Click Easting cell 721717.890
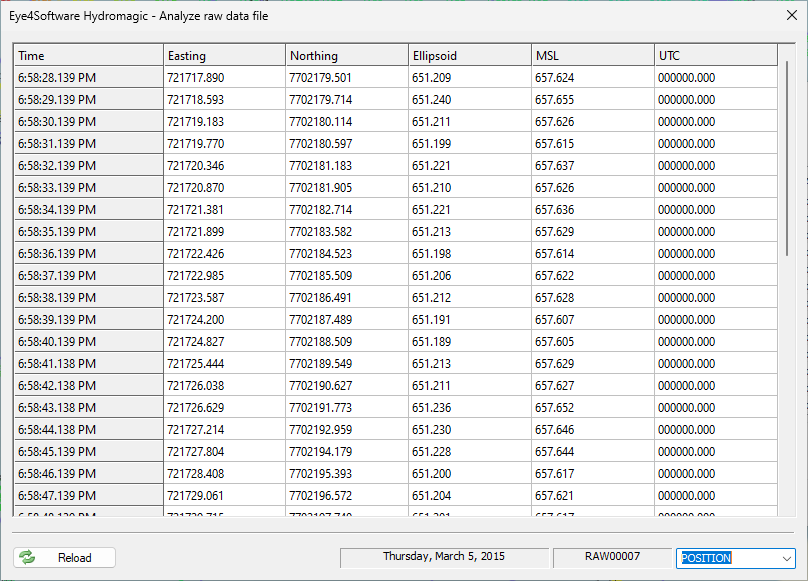Screen dimensions: 808x581 (x=224, y=77)
